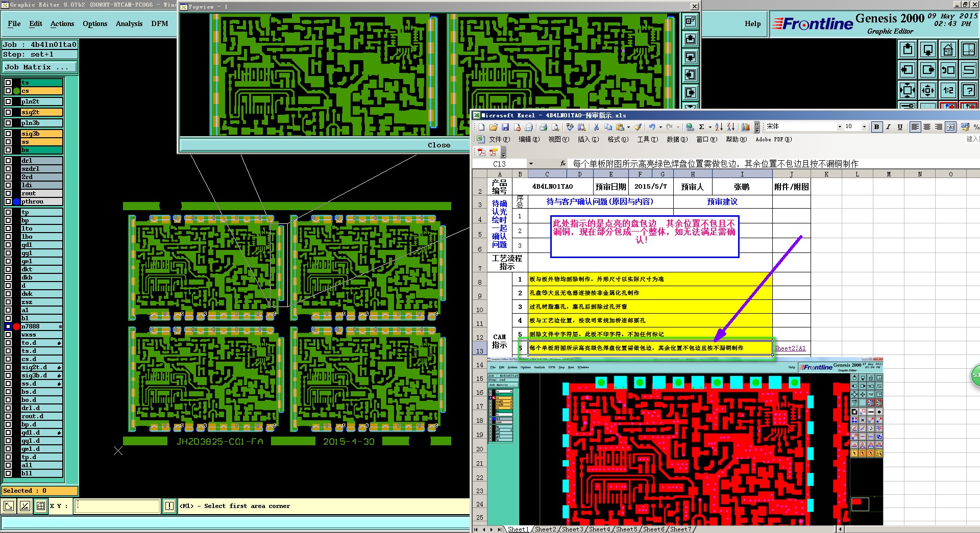Click the Close button in Popview window
980x533 pixels.
439,145
